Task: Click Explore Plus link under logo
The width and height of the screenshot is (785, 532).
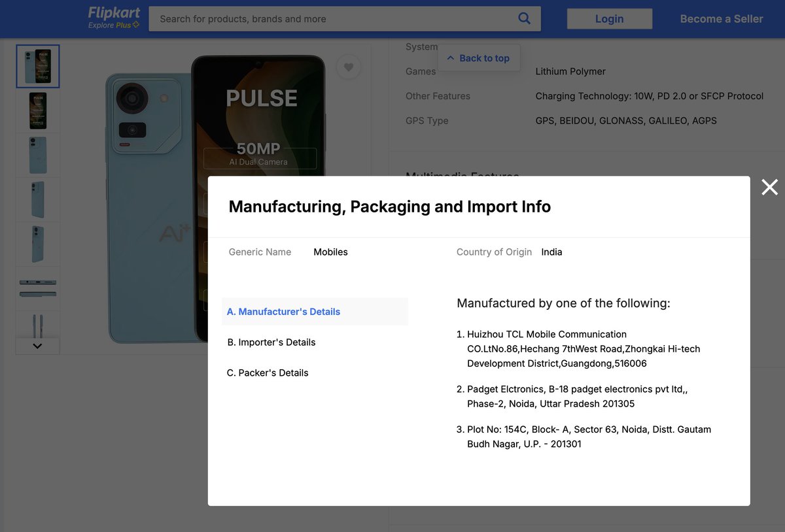Action: [114, 25]
